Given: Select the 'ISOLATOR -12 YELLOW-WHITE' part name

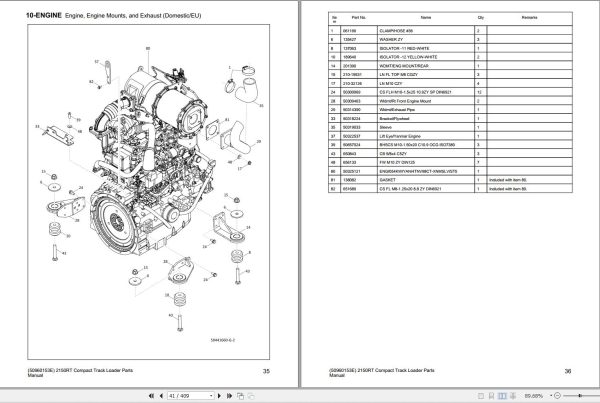Looking at the screenshot, I should [408, 57].
